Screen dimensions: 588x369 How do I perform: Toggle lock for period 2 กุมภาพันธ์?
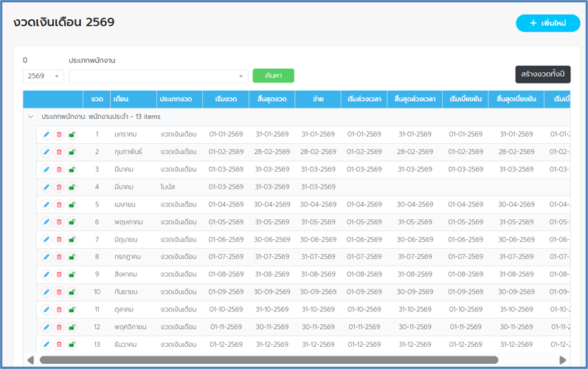72,152
